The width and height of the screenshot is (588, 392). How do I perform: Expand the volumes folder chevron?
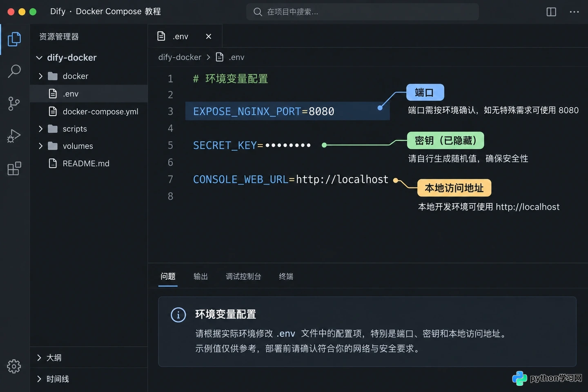pyautogui.click(x=40, y=146)
